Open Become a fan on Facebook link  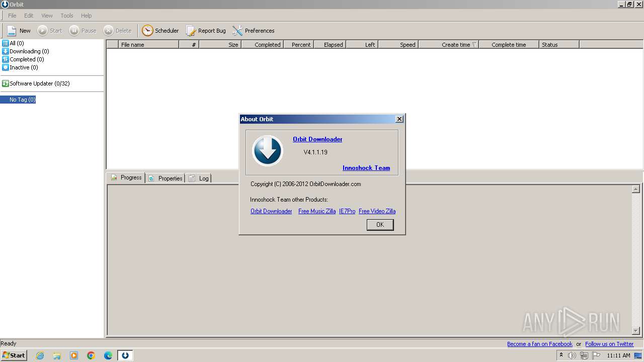point(540,344)
